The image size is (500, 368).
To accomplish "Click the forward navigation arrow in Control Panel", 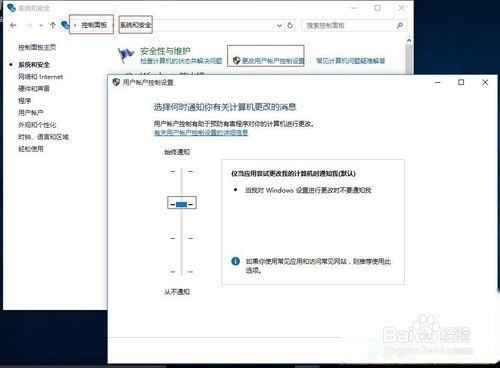I will (29, 25).
